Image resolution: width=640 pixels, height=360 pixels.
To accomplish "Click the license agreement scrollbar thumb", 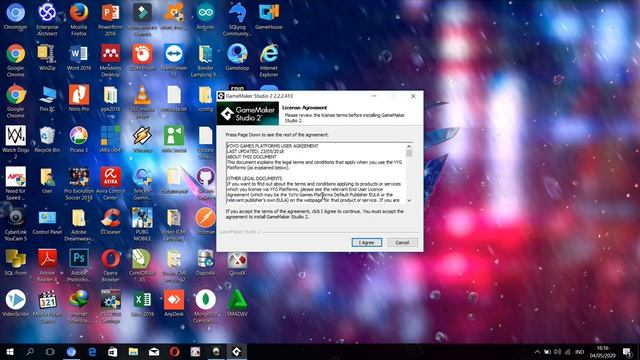I will coord(409,153).
